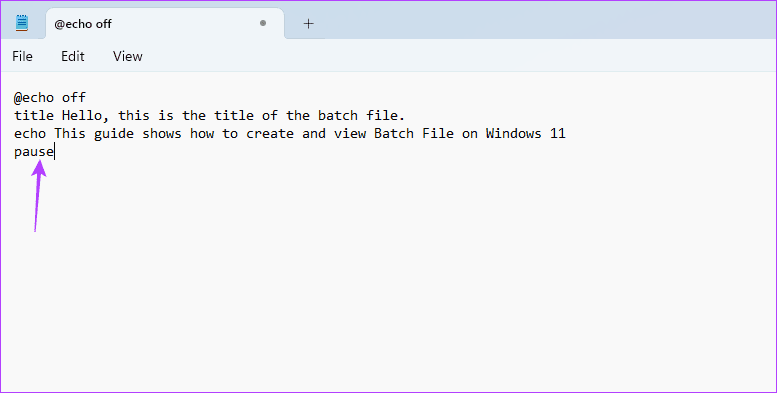Click the Notepad app icon in title bar

pyautogui.click(x=22, y=23)
